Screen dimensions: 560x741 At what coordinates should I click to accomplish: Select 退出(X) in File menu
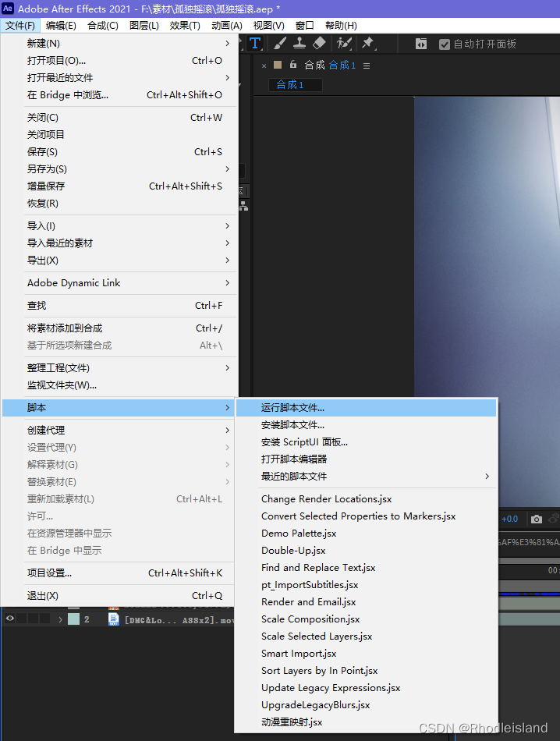pos(119,595)
